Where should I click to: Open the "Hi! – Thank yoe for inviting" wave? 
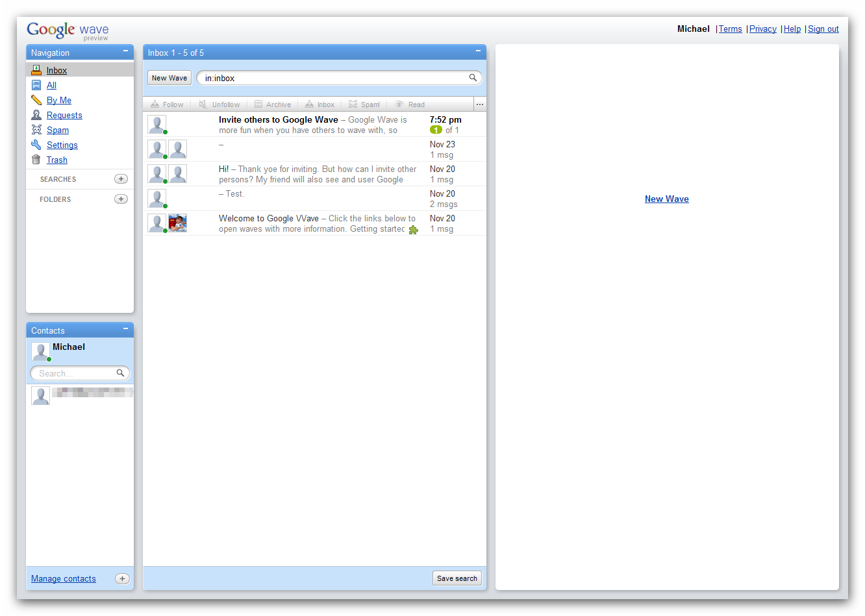314,174
